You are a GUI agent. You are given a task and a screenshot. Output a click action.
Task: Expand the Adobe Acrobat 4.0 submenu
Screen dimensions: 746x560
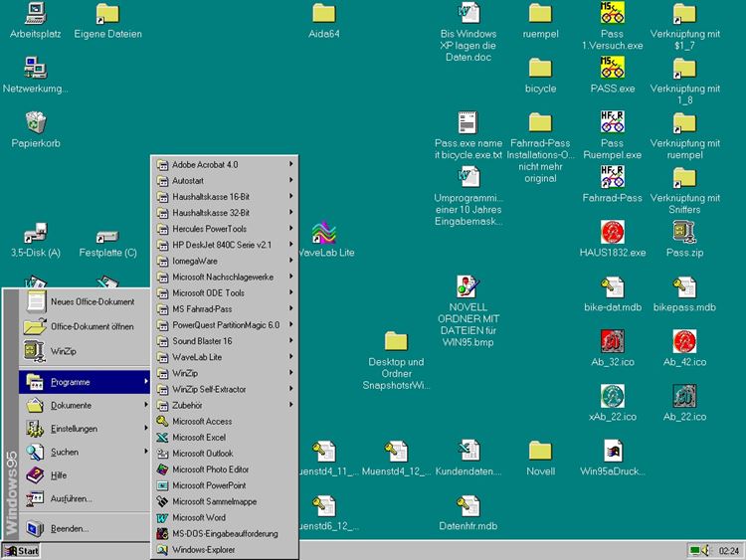coord(225,165)
